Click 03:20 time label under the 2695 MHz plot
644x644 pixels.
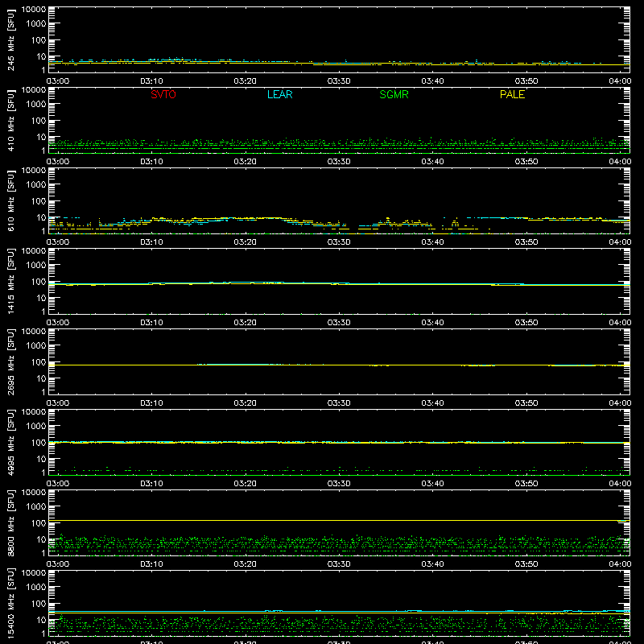tap(246, 403)
